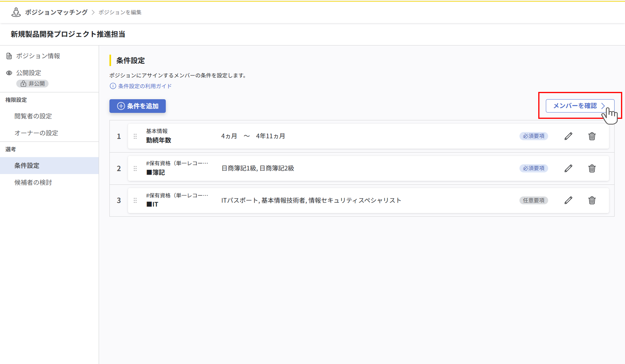Click the 必須要項 badge on ■簿記 row
Image resolution: width=625 pixels, height=364 pixels.
point(534,168)
